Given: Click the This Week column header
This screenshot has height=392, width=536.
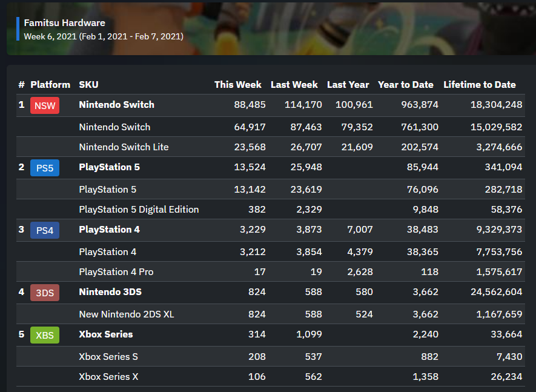Looking at the screenshot, I should pyautogui.click(x=238, y=84).
